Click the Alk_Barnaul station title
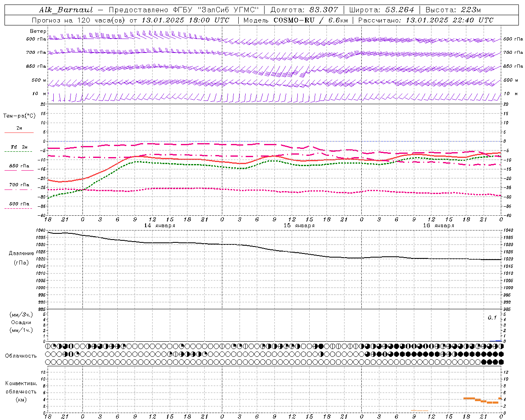The width and height of the screenshot is (525, 420). tap(66, 10)
